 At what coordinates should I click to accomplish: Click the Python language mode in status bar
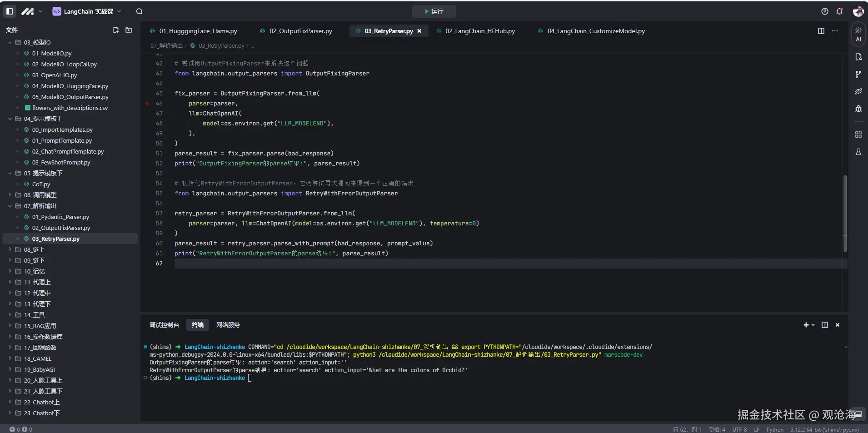(x=774, y=429)
